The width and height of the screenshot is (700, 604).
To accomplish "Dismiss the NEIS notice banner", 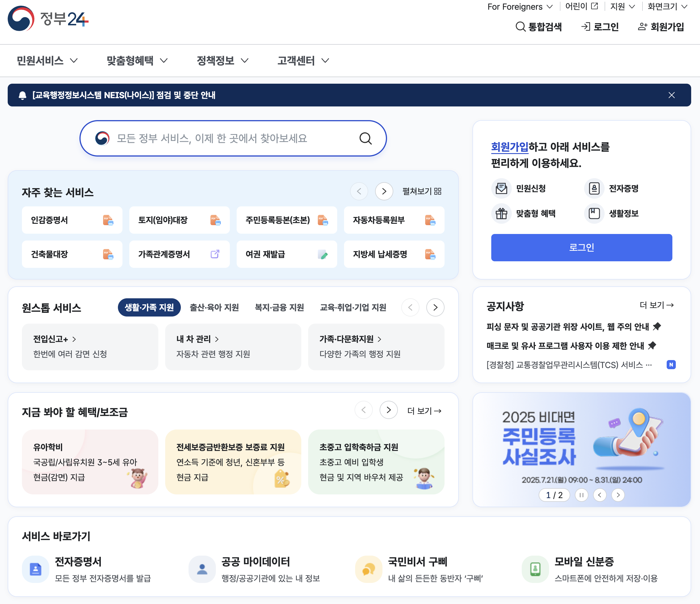I will (671, 95).
